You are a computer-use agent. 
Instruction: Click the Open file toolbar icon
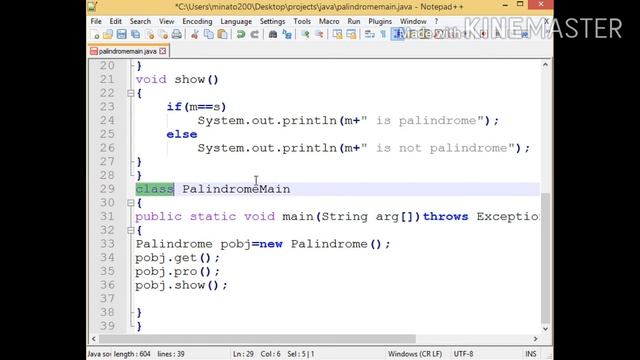pyautogui.click(x=108, y=35)
